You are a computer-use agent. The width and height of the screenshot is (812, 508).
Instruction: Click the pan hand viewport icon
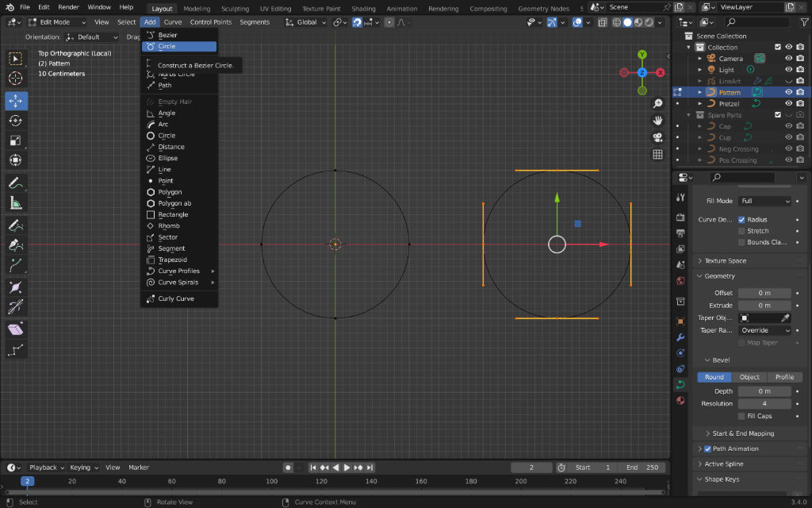(657, 121)
